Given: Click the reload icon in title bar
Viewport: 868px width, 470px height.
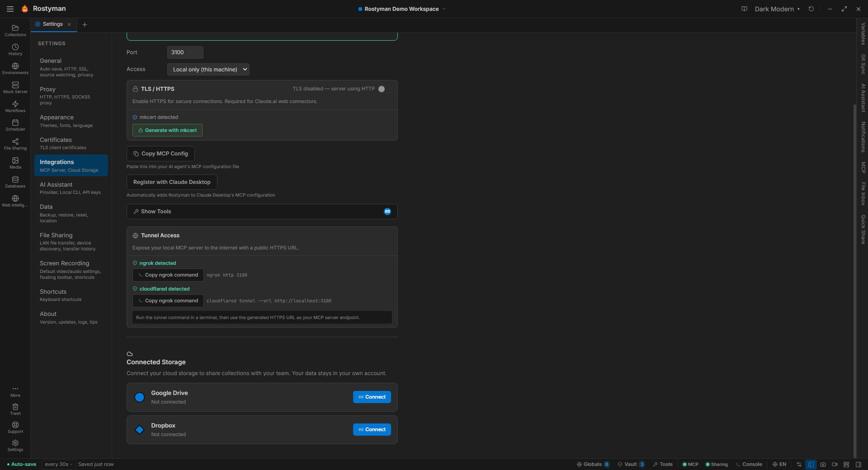Looking at the screenshot, I should pyautogui.click(x=811, y=9).
